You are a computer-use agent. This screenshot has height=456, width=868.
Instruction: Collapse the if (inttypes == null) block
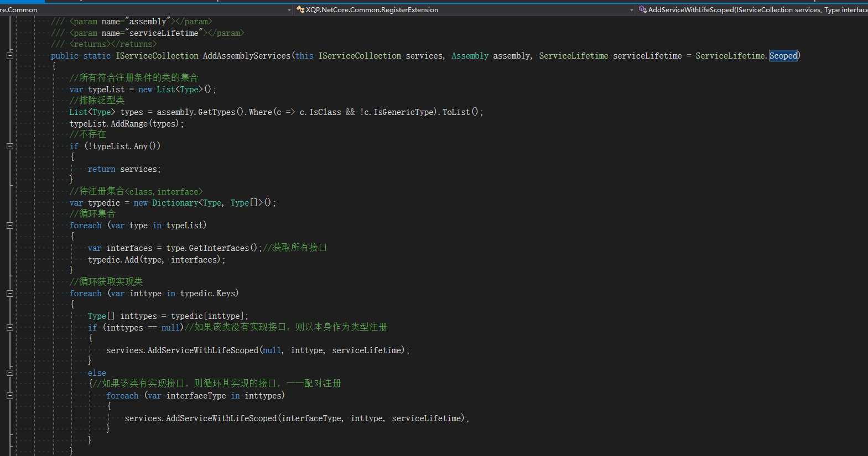click(x=10, y=328)
